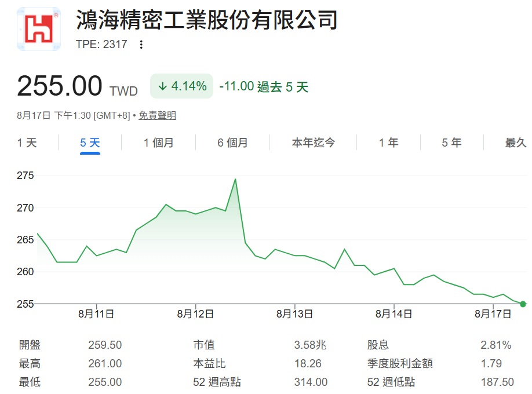This screenshot has width=532, height=394.
Task: Click the 開盤 label
Action: click(30, 345)
